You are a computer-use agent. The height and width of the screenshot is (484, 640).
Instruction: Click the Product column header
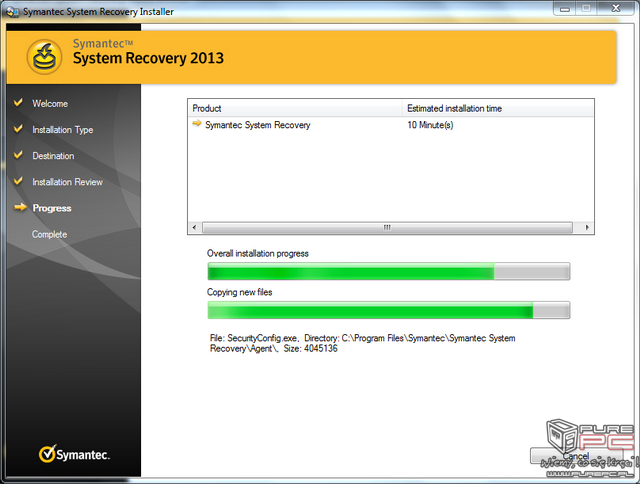[x=295, y=109]
